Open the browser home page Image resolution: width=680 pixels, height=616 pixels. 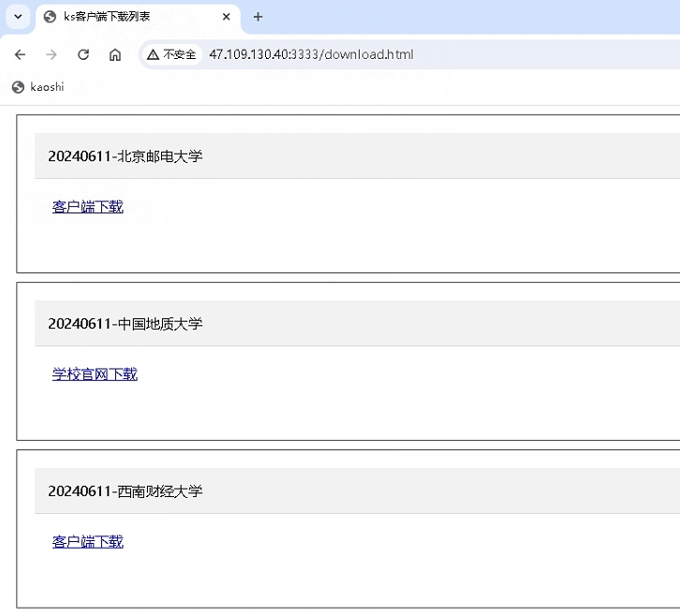pos(115,54)
